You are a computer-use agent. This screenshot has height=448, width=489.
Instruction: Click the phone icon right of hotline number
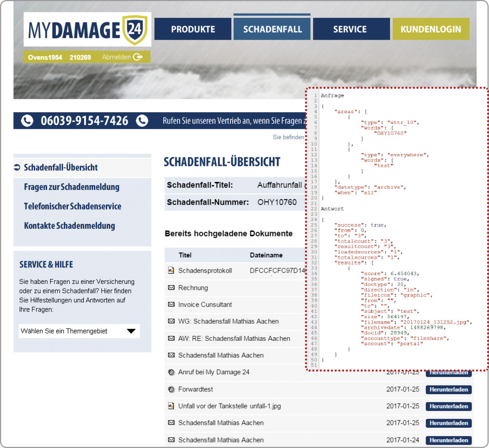click(x=142, y=121)
